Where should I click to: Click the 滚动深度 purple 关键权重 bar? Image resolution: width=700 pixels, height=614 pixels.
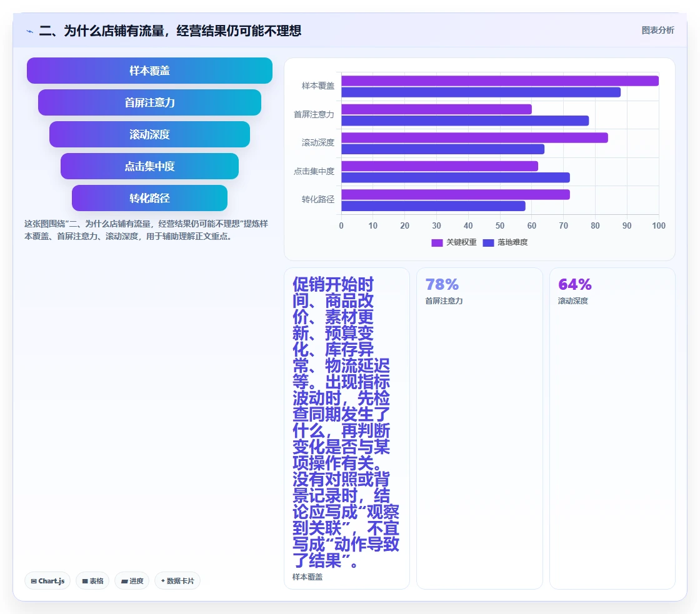pyautogui.click(x=474, y=138)
